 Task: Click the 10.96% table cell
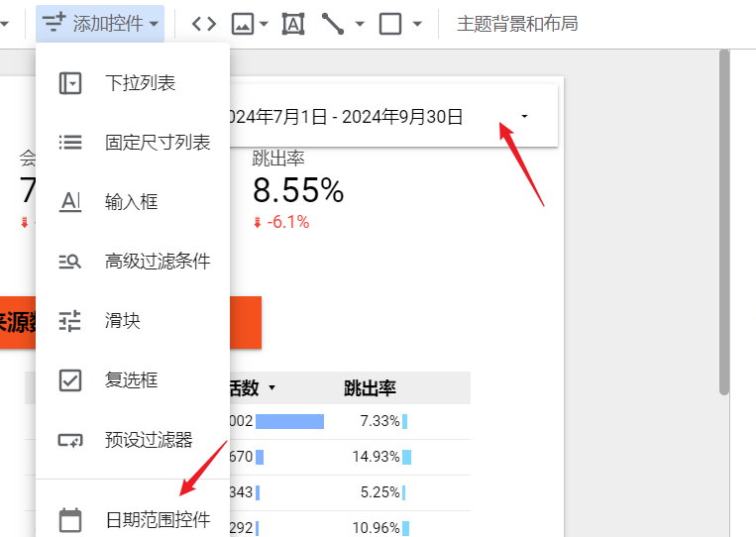coord(377,528)
